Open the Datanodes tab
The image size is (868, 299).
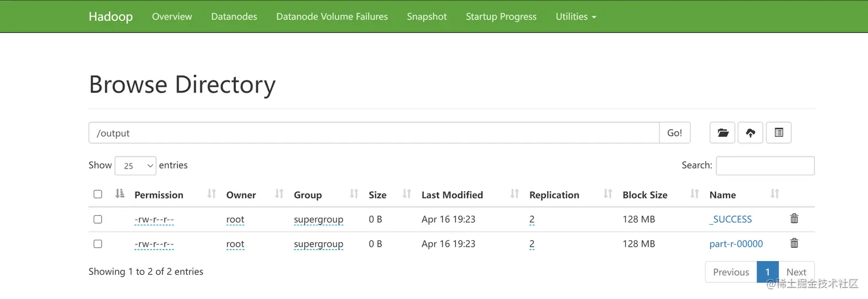(234, 17)
